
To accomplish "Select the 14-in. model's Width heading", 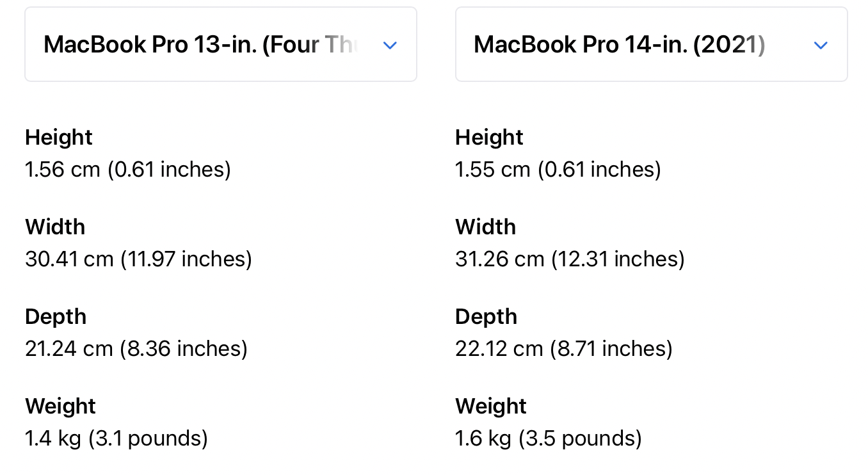I will tap(486, 227).
